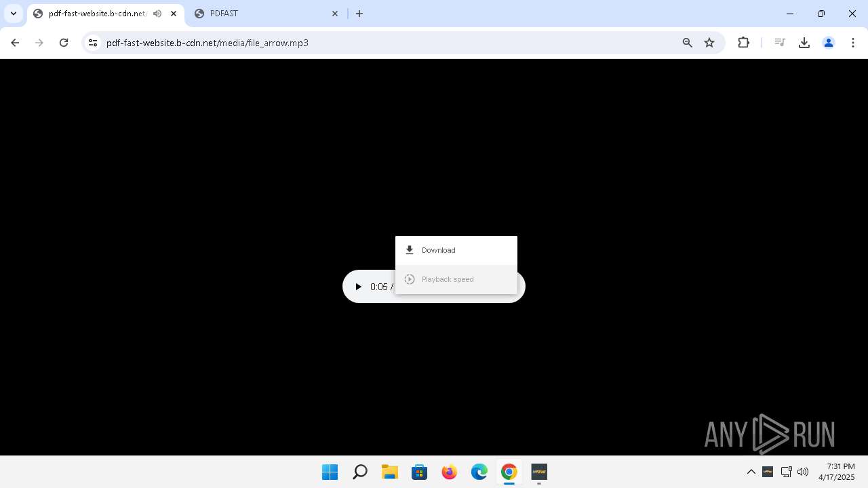This screenshot has height=488, width=868.
Task: Select Playback speed menu entry
Action: pos(456,279)
